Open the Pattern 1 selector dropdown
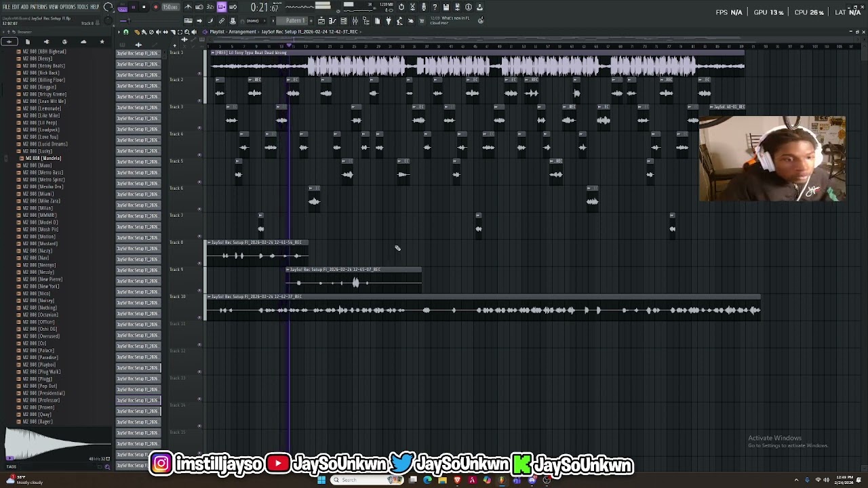This screenshot has height=488, width=868. click(292, 21)
